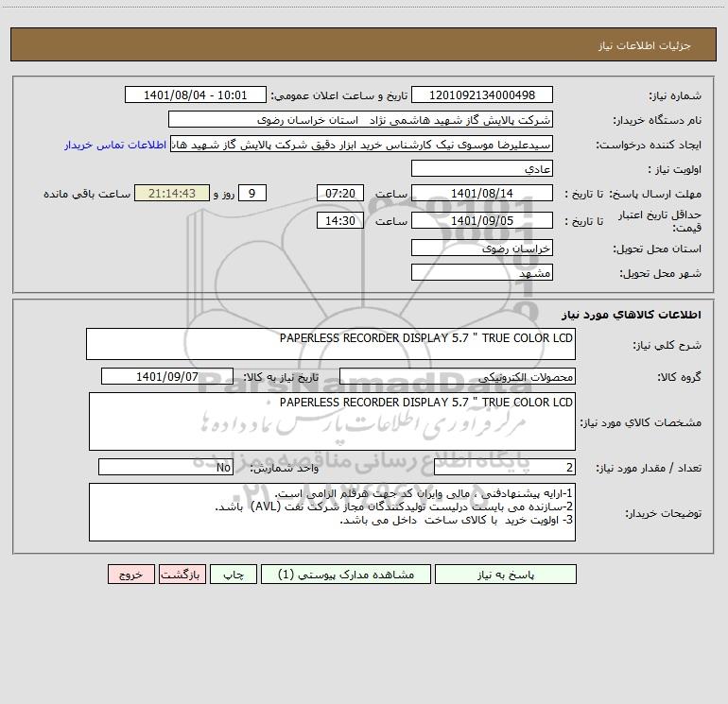Click the label شماره نیاز
Viewport: 728px width, 704px height.
[x=675, y=95]
